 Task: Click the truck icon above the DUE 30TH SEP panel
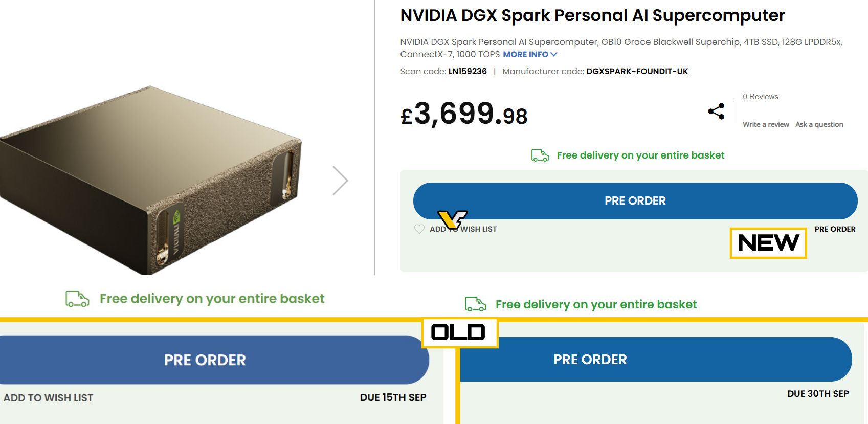point(476,304)
